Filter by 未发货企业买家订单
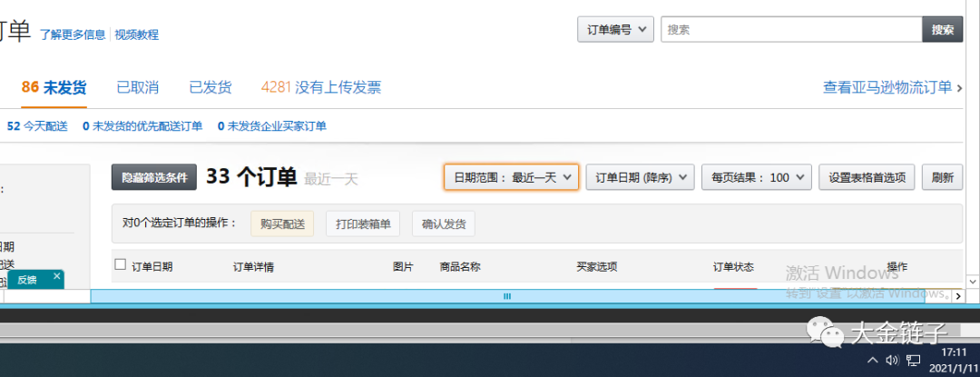 (272, 126)
